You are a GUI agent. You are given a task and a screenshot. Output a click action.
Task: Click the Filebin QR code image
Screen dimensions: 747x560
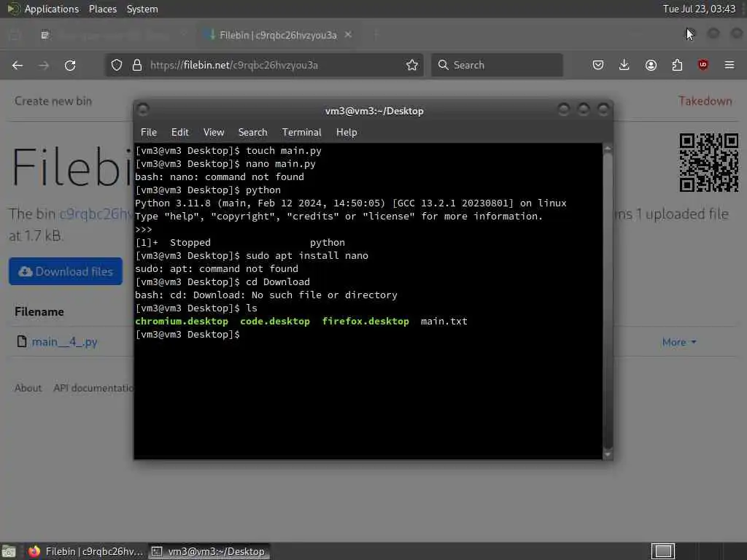click(x=709, y=163)
